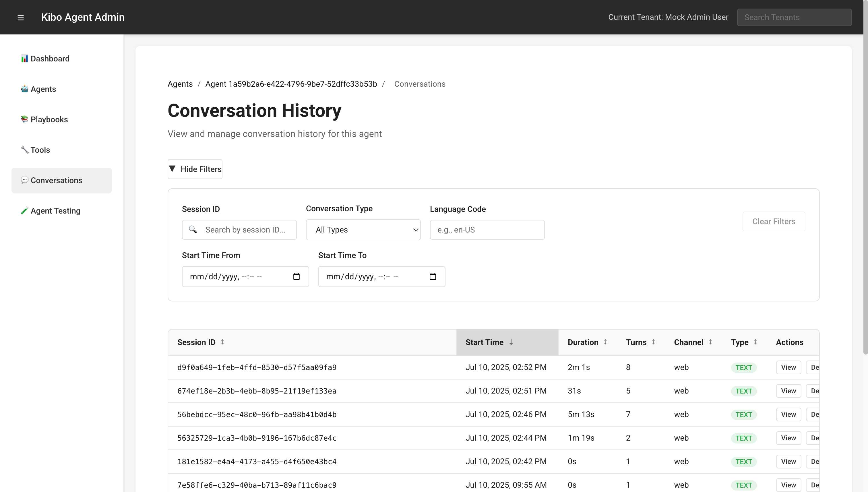The width and height of the screenshot is (868, 492).
Task: Delete session 56bebdcc row
Action: coord(813,414)
